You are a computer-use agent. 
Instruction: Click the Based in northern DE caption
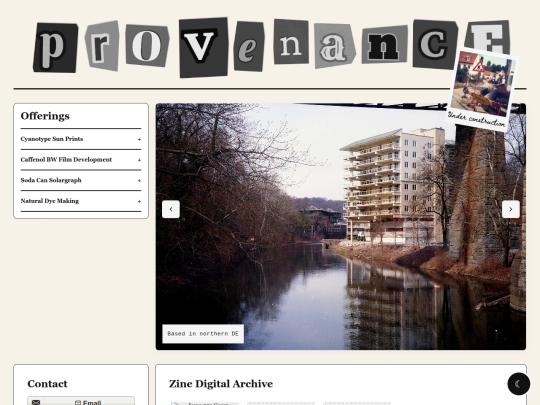point(203,334)
